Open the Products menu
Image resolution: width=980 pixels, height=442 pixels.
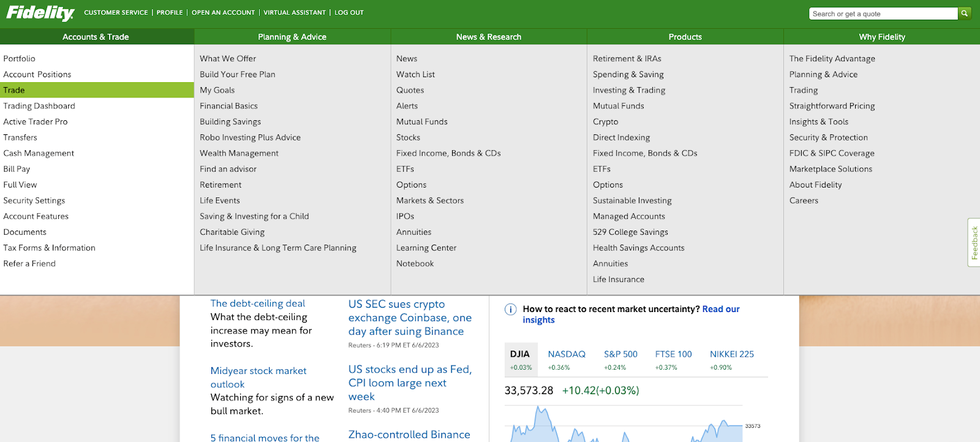[x=685, y=37]
